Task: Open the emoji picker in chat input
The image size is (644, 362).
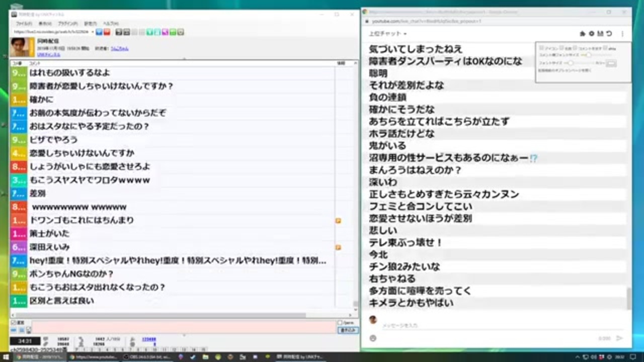Action: [x=373, y=338]
